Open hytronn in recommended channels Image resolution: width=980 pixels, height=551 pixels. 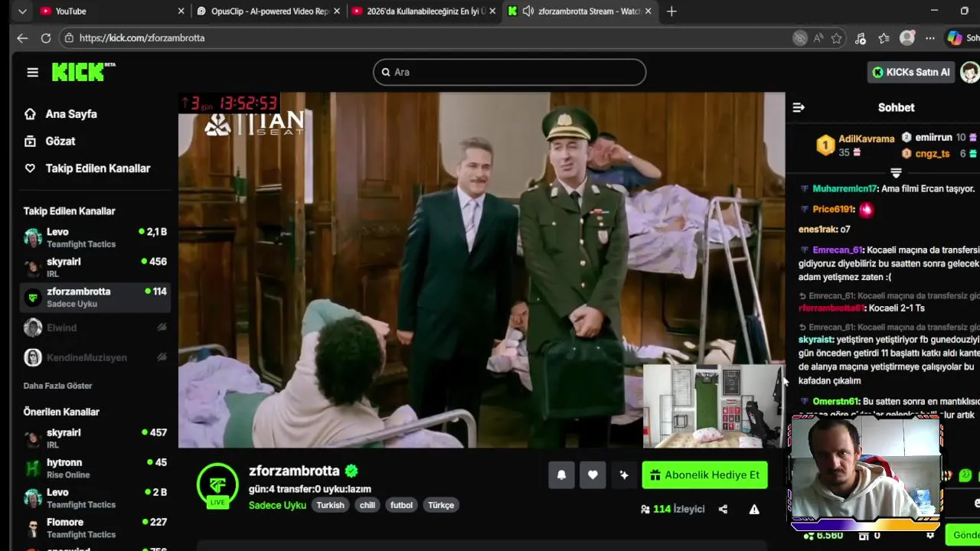pyautogui.click(x=95, y=468)
